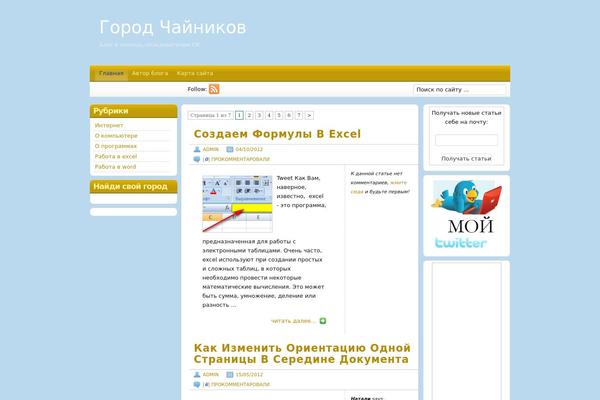Open the Работа в word category

click(115, 167)
